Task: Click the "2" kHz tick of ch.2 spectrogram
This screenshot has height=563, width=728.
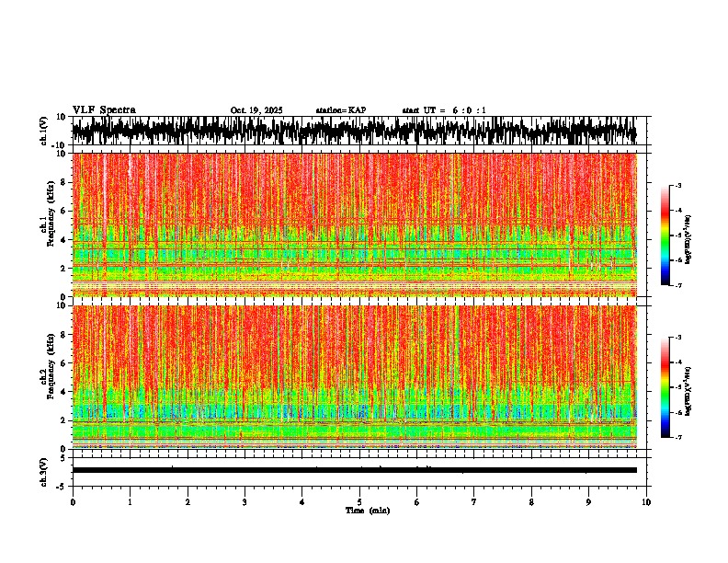Action: [x=63, y=420]
